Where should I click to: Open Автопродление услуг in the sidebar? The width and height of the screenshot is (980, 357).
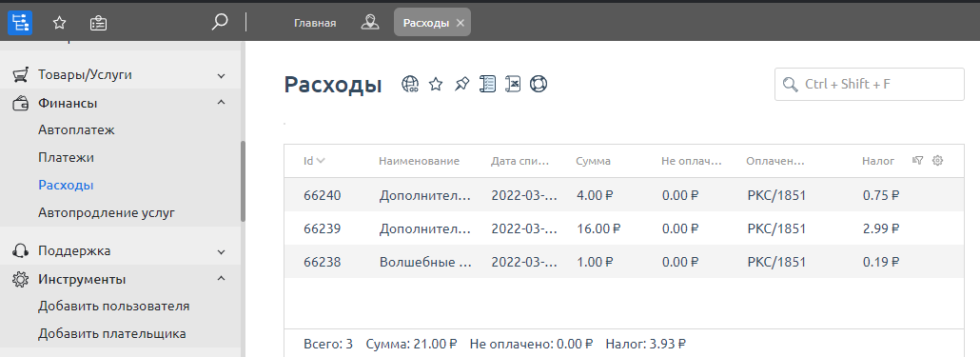click(107, 212)
